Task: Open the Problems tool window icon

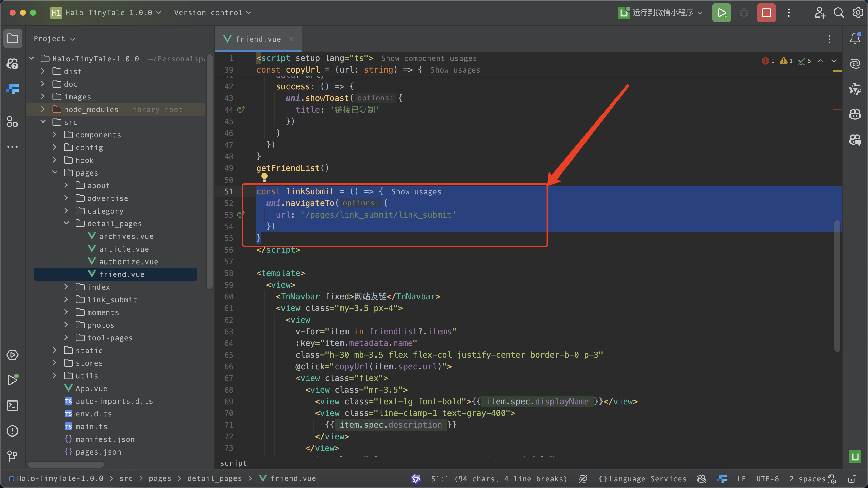Action: point(12,431)
